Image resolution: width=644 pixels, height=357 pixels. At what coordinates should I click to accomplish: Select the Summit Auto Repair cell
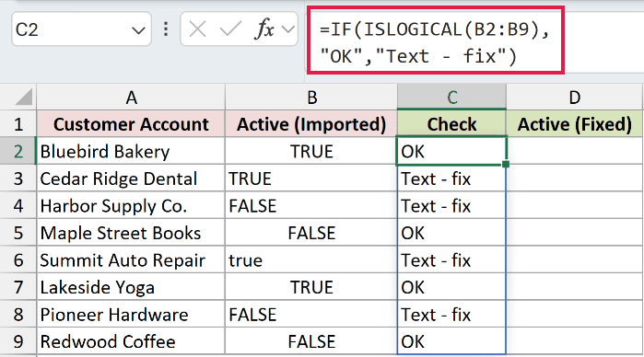click(x=131, y=260)
